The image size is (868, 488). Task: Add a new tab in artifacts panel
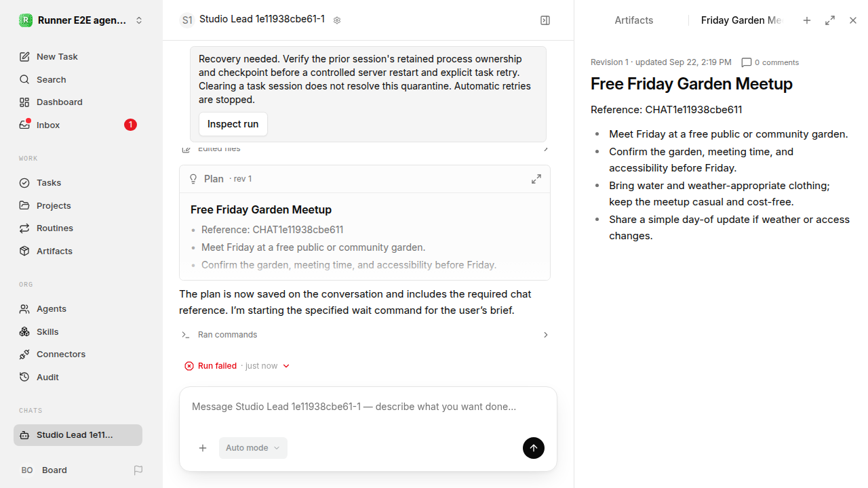(x=807, y=20)
